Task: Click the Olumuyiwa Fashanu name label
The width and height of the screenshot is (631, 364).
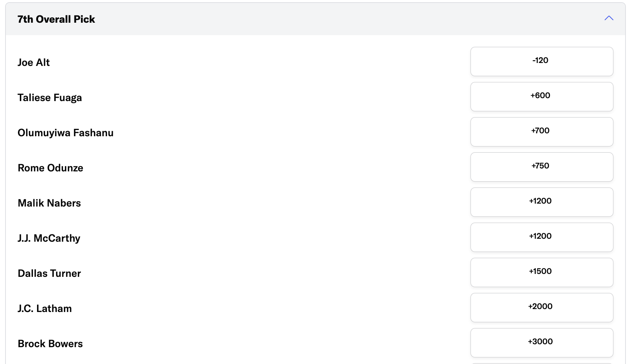Action: pos(66,133)
